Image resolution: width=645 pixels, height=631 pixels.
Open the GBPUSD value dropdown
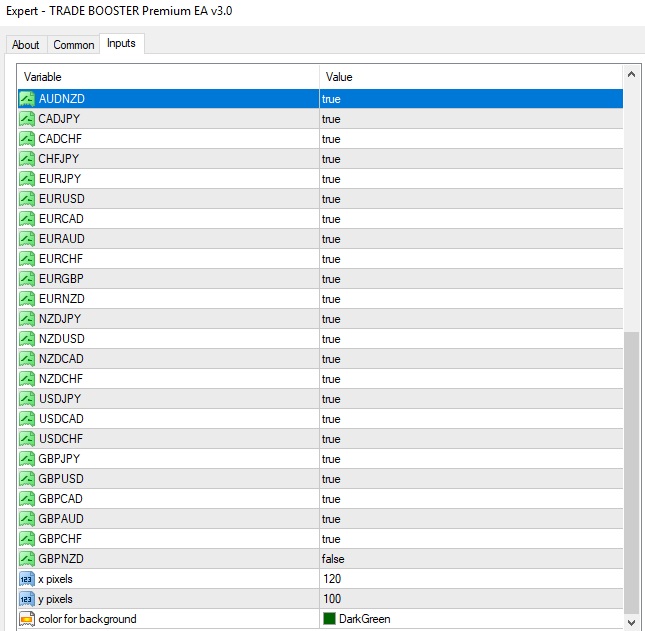click(470, 479)
